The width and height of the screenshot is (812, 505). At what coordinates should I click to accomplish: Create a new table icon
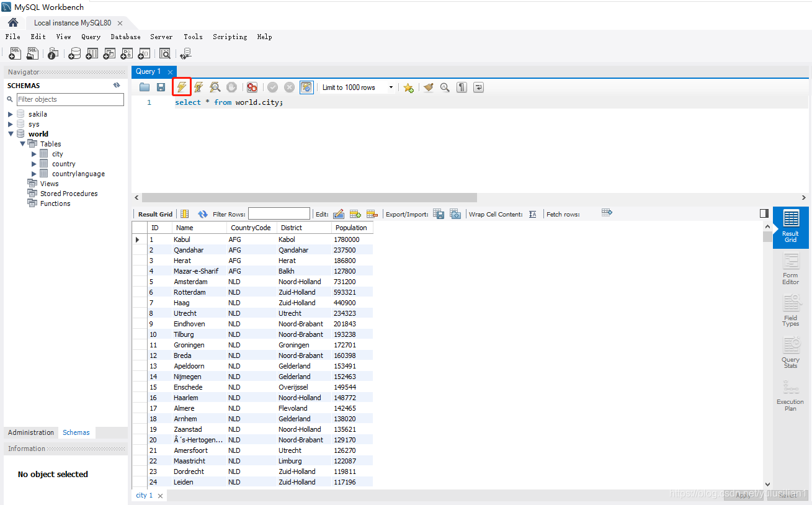tap(92, 54)
